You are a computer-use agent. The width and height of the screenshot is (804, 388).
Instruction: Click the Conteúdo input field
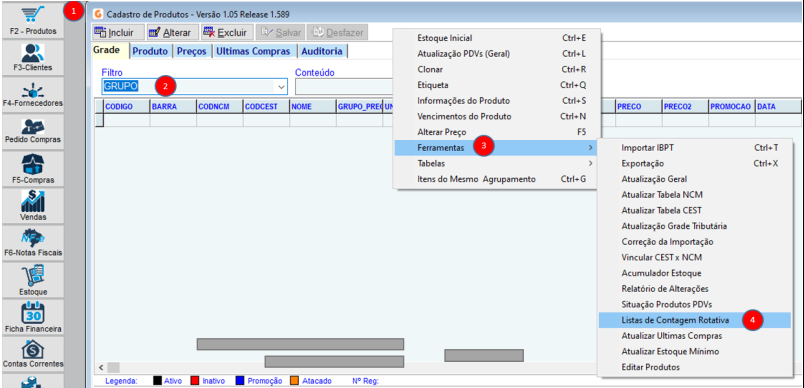pyautogui.click(x=344, y=87)
